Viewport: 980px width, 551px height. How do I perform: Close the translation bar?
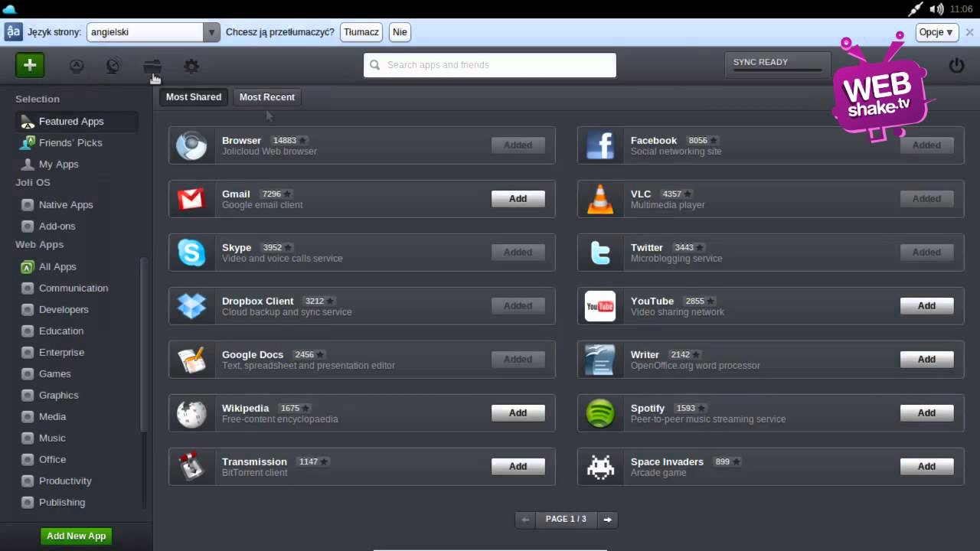[969, 32]
